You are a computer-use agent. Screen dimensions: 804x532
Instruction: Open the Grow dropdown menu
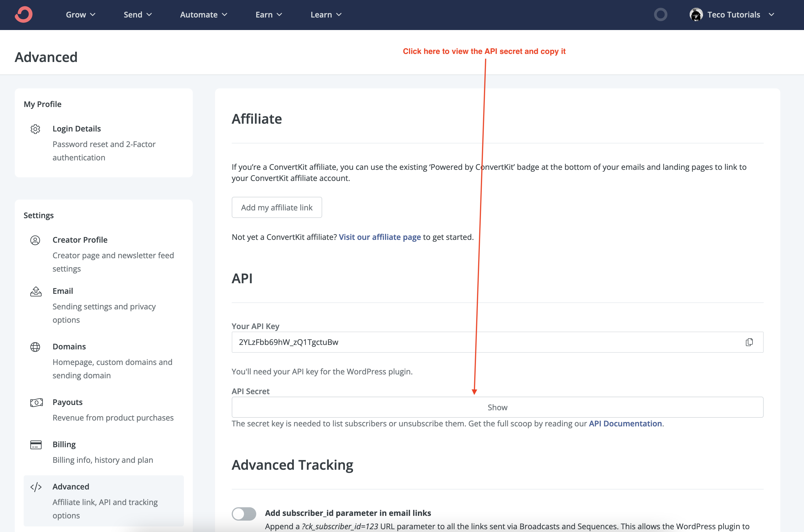click(x=80, y=14)
